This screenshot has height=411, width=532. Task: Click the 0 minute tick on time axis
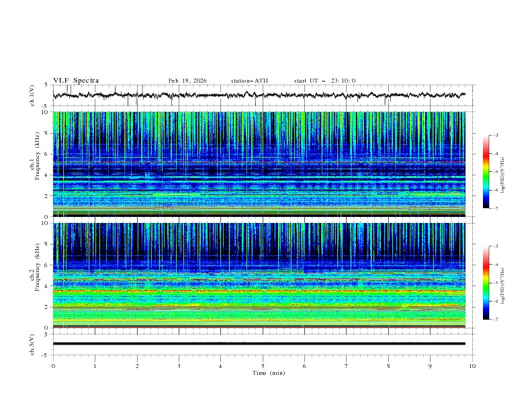(x=54, y=366)
